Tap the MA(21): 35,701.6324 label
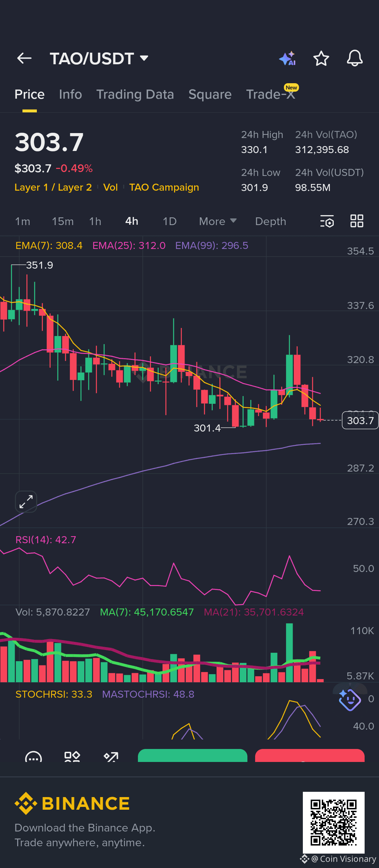379x868 pixels. pos(254,612)
